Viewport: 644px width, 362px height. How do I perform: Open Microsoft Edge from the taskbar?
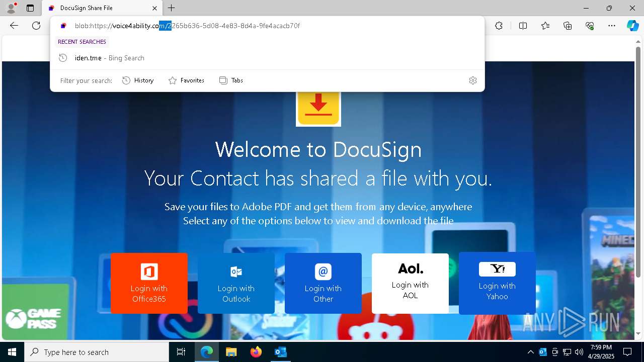207,352
